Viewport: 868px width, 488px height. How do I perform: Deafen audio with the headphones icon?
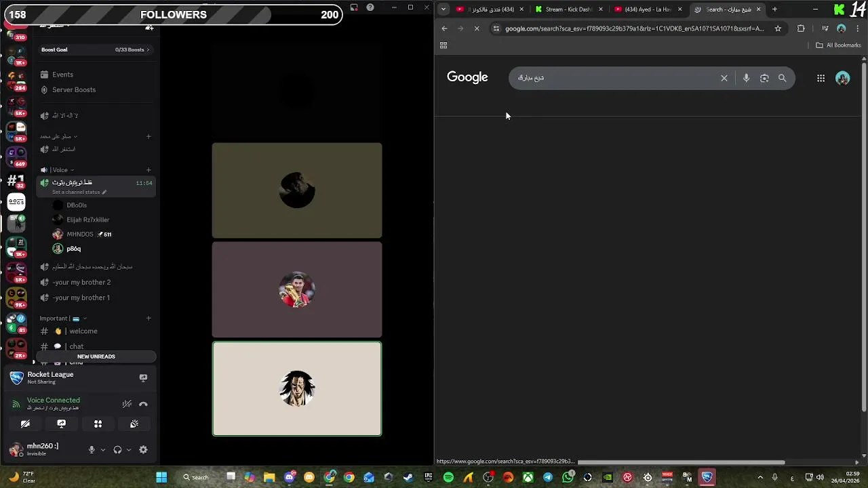coord(117,449)
